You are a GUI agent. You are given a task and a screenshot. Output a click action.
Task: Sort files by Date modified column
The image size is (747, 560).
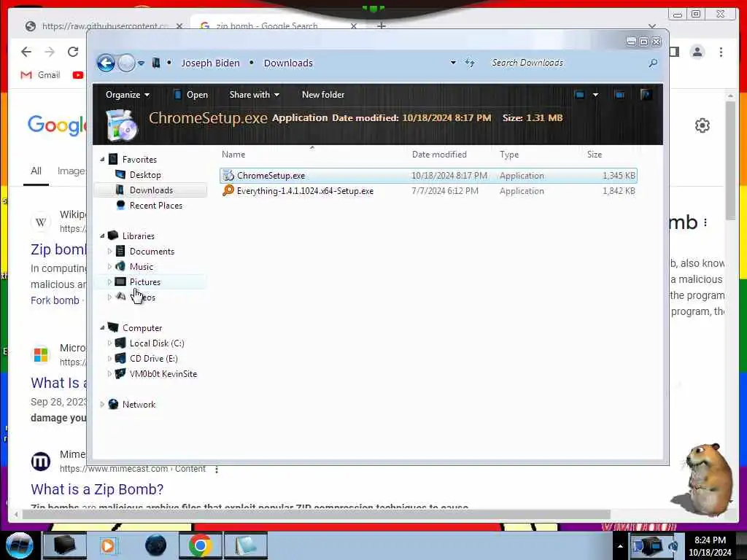coord(438,155)
